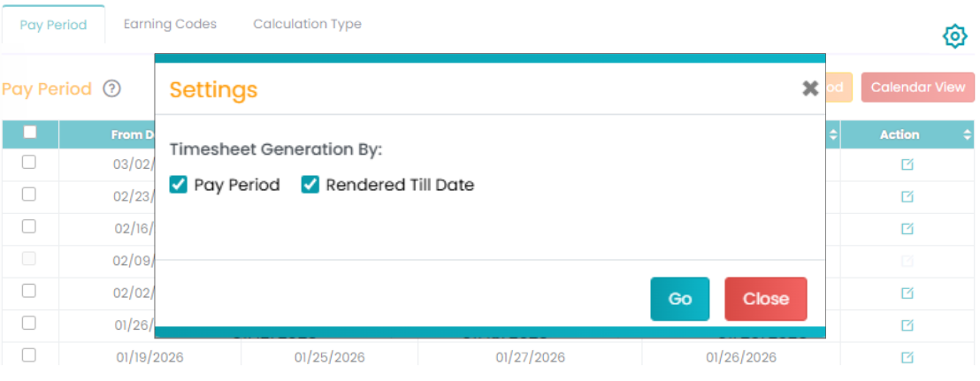
Task: Sort by the Action column arrows
Action: tap(967, 134)
